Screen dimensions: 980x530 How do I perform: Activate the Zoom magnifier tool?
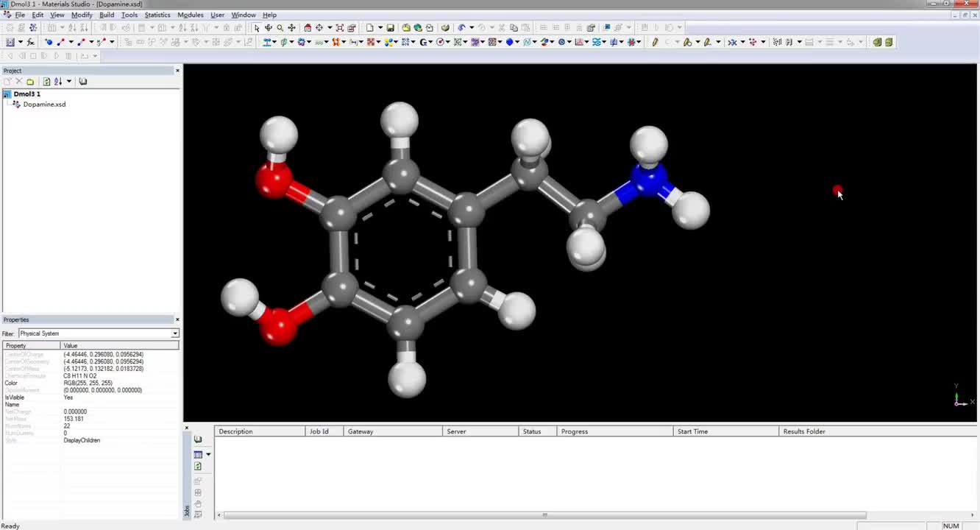click(x=280, y=28)
